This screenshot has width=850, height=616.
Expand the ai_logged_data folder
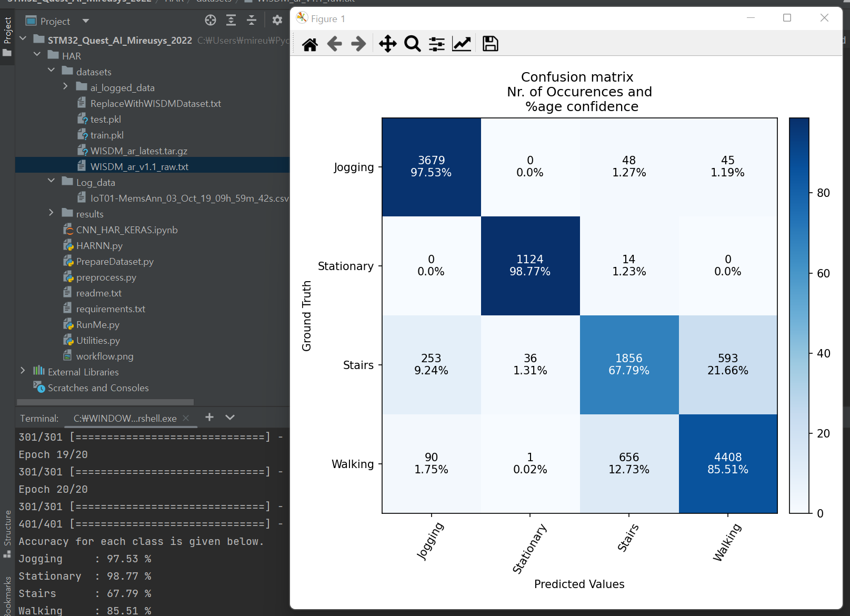[65, 86]
